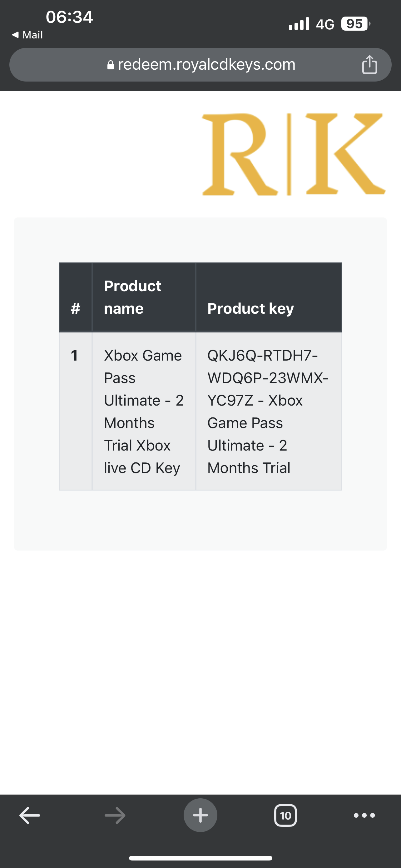Tap the 4G signal status indicator
The height and width of the screenshot is (868, 401).
[x=325, y=24]
